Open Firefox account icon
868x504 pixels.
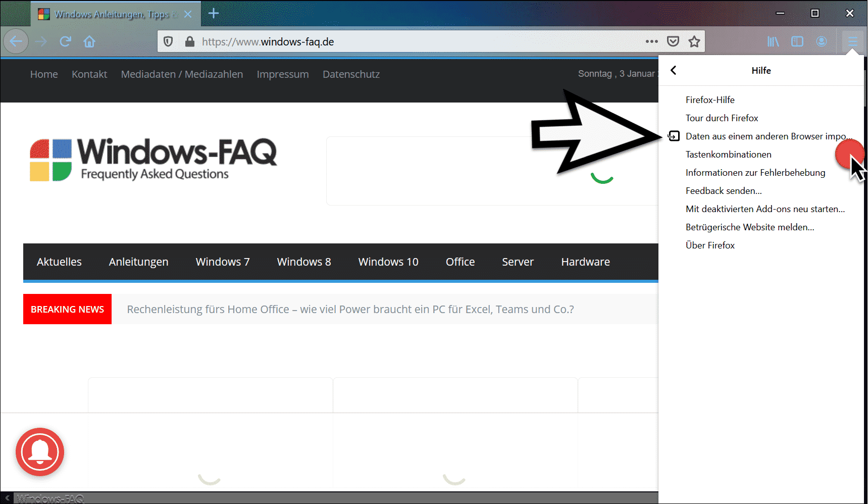pyautogui.click(x=822, y=41)
